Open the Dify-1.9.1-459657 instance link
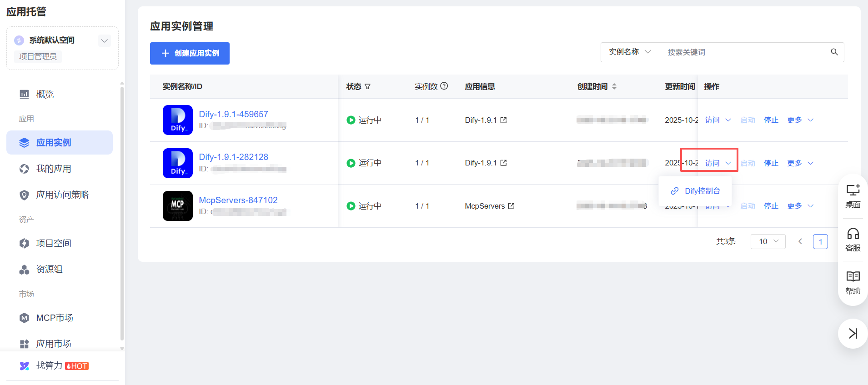Viewport: 868px width, 385px height. coord(233,114)
